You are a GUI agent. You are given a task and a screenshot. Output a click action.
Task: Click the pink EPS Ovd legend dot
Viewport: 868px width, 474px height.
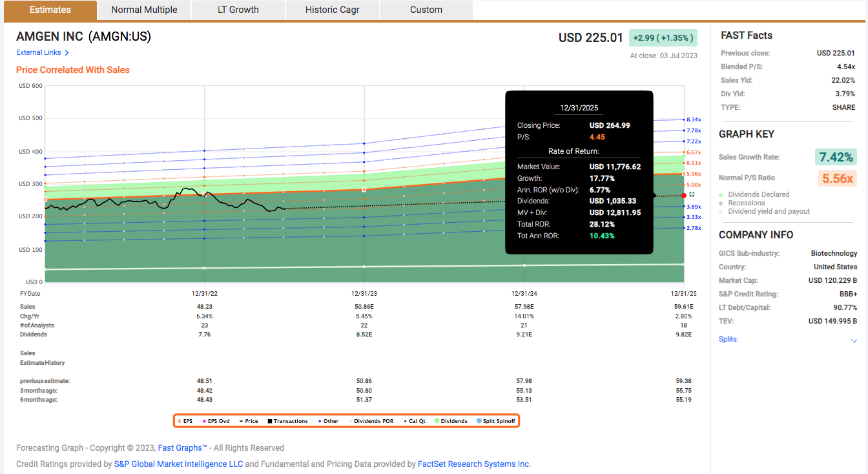tap(203, 421)
